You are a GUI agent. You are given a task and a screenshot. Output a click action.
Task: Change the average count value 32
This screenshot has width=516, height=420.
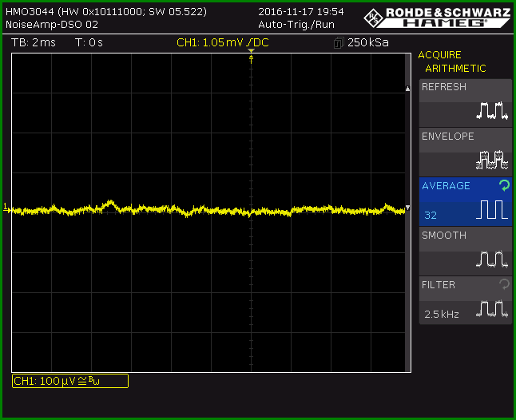point(431,216)
